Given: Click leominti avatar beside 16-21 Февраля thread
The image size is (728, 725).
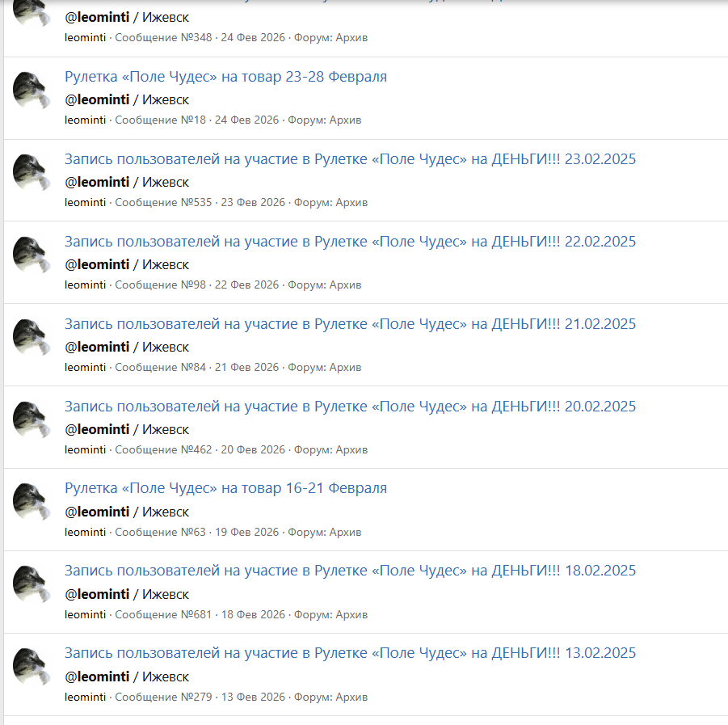Looking at the screenshot, I should coord(31,502).
